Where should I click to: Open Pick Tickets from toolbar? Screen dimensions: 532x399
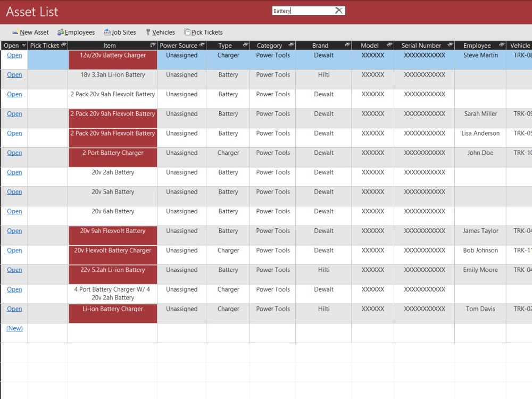(203, 32)
